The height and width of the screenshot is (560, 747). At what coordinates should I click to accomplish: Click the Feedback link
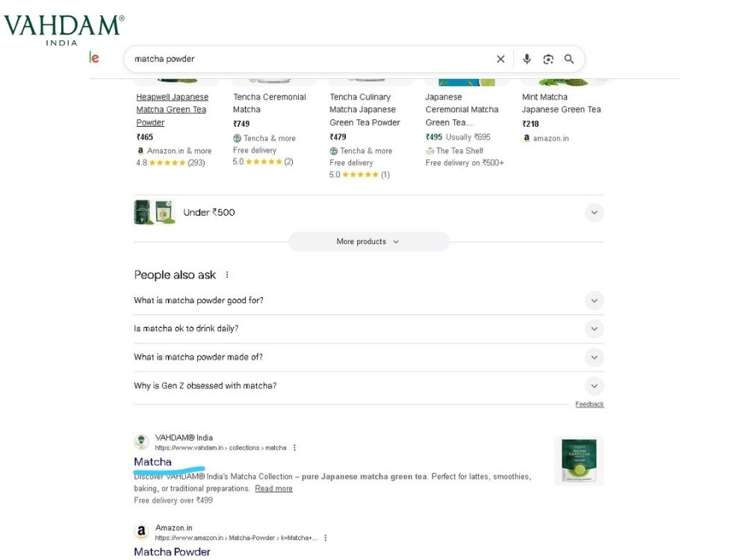point(589,404)
